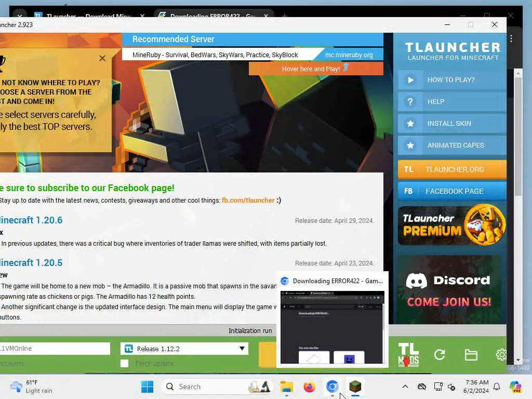Viewport: 532px width, 399px height.
Task: Click the Minecraft block taskbar icon
Action: point(355,387)
